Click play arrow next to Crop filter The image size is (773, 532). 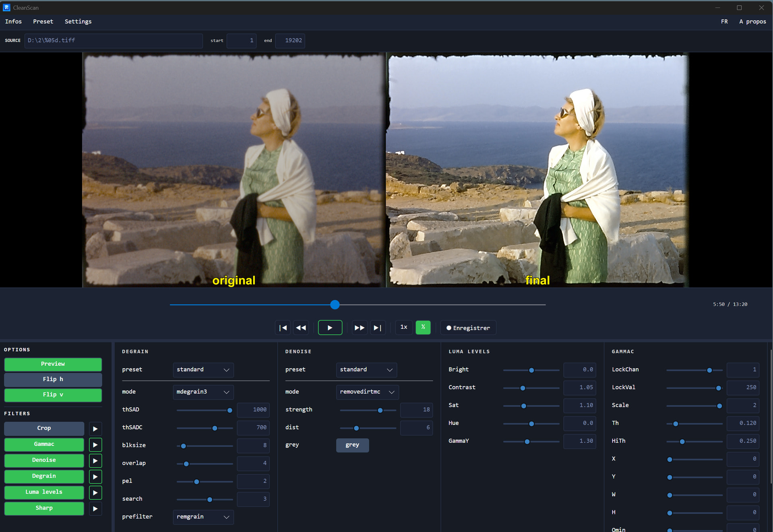[x=95, y=429]
